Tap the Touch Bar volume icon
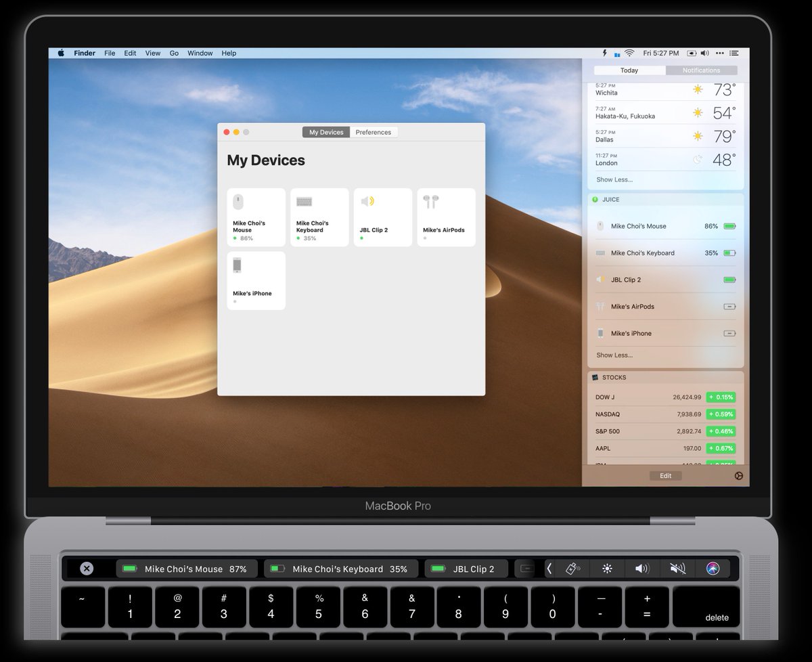 [642, 569]
